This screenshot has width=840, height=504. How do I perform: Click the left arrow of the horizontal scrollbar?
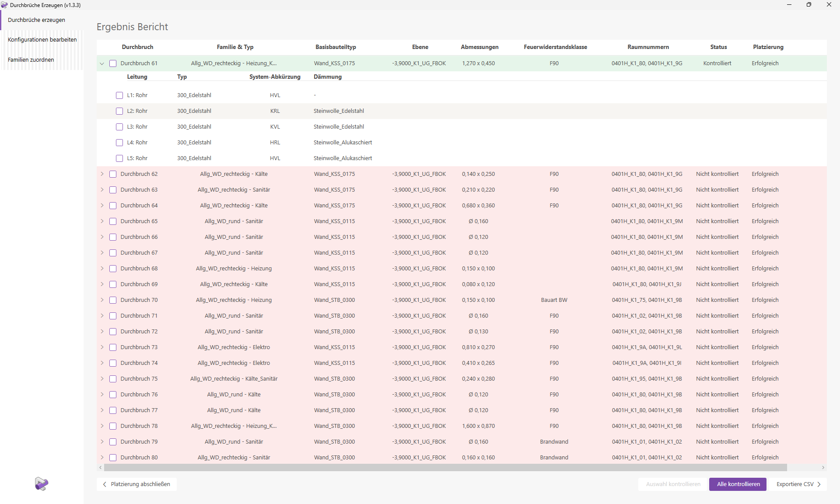point(100,468)
